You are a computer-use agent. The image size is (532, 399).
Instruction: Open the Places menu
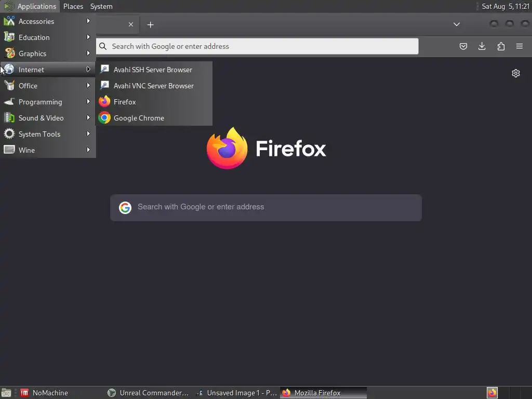tap(73, 6)
